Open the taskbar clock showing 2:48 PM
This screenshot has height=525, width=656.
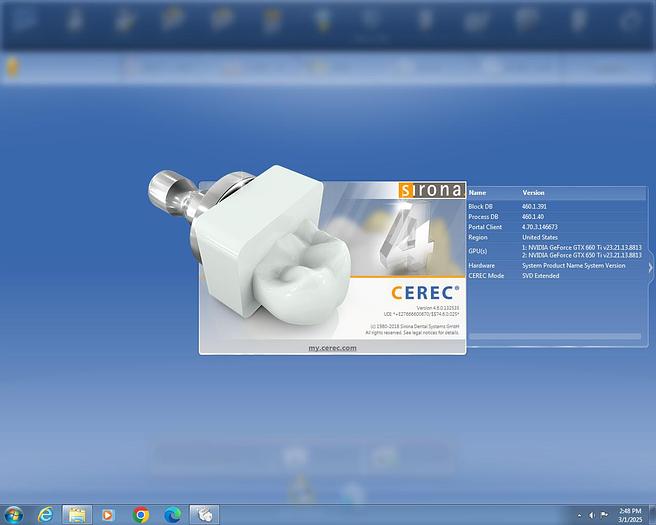[630, 515]
